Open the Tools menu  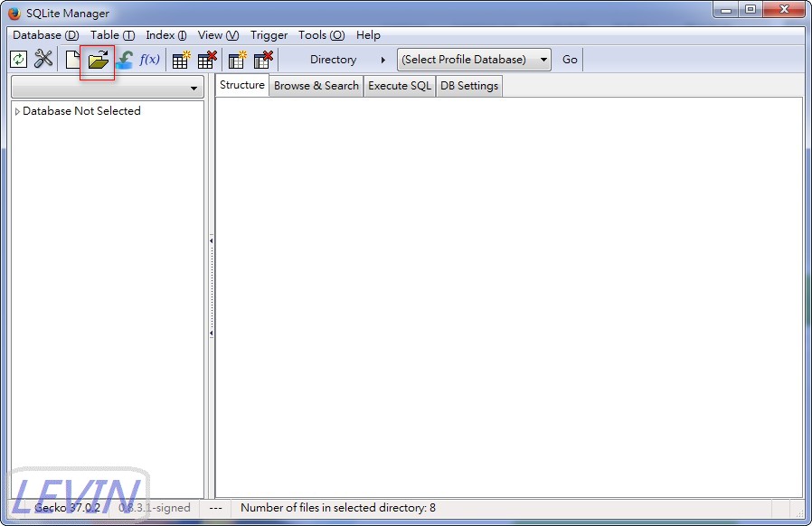coord(321,35)
